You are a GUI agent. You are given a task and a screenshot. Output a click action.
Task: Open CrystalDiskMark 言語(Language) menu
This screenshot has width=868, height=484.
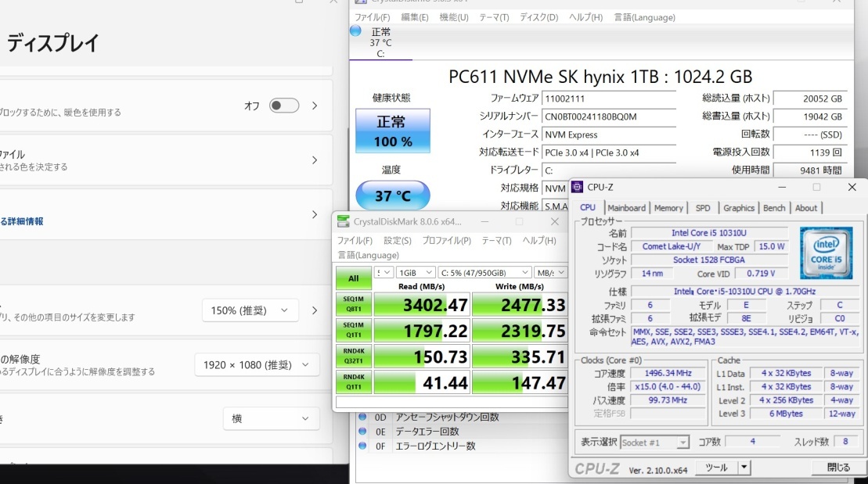point(368,255)
